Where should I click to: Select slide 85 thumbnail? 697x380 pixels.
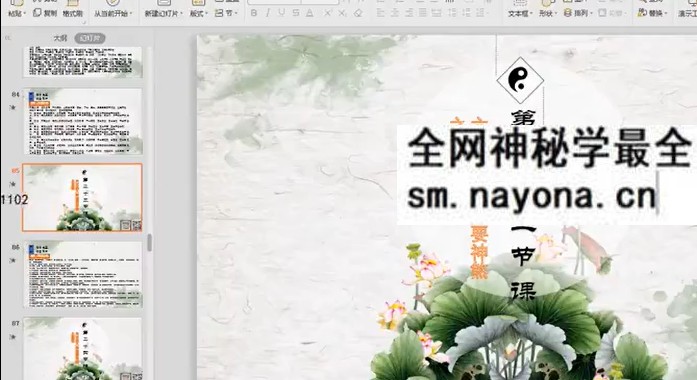click(x=83, y=197)
